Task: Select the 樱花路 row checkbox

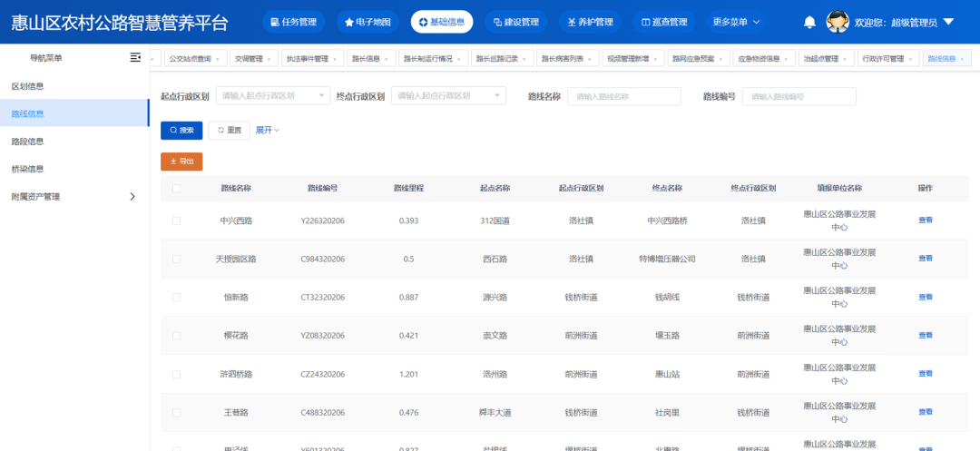Action: click(176, 336)
